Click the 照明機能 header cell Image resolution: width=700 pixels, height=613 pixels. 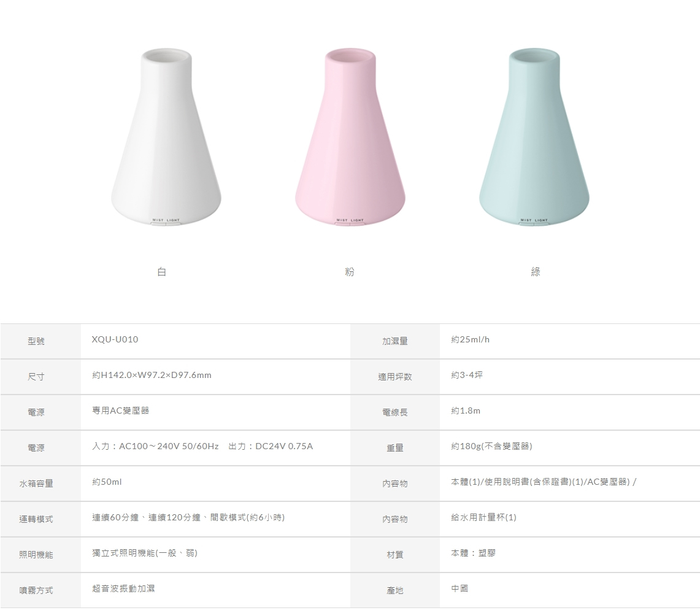[x=40, y=555]
